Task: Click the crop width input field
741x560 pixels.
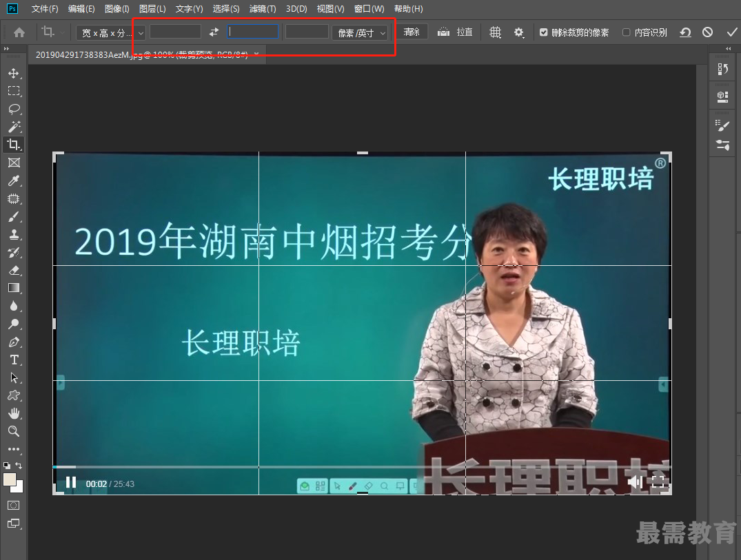Action: pyautogui.click(x=175, y=32)
